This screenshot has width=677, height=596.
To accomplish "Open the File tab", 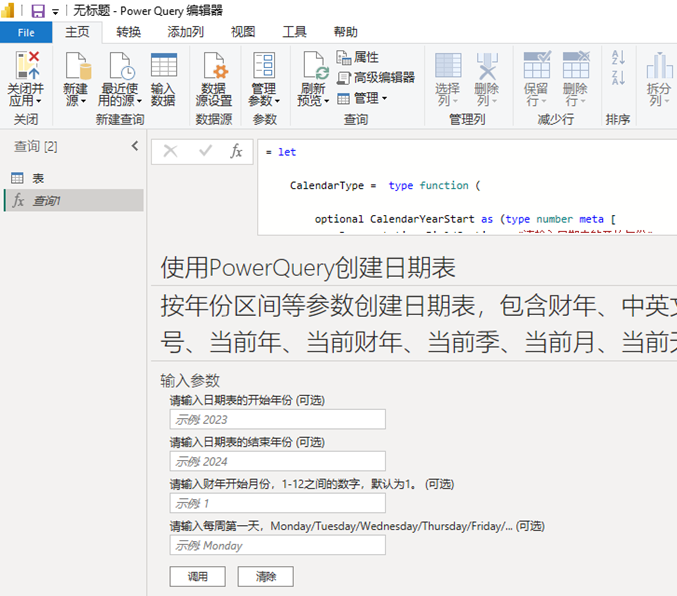I will [26, 32].
